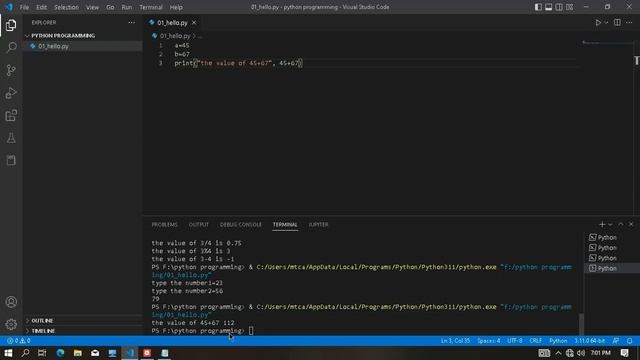Open the Help menu
This screenshot has width=640, height=360.
pos(176,7)
